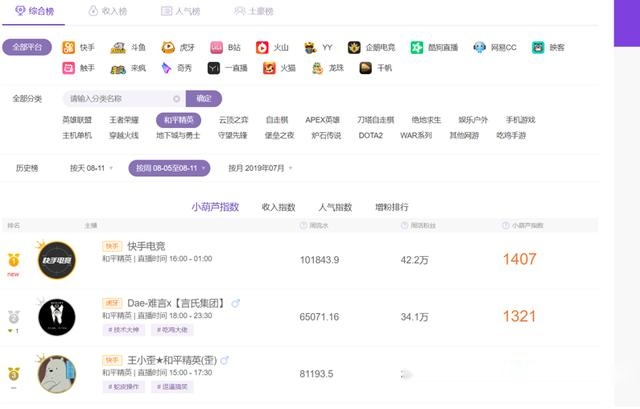Click the 确定 confirm button
Image resolution: width=640 pixels, height=409 pixels.
(x=204, y=99)
